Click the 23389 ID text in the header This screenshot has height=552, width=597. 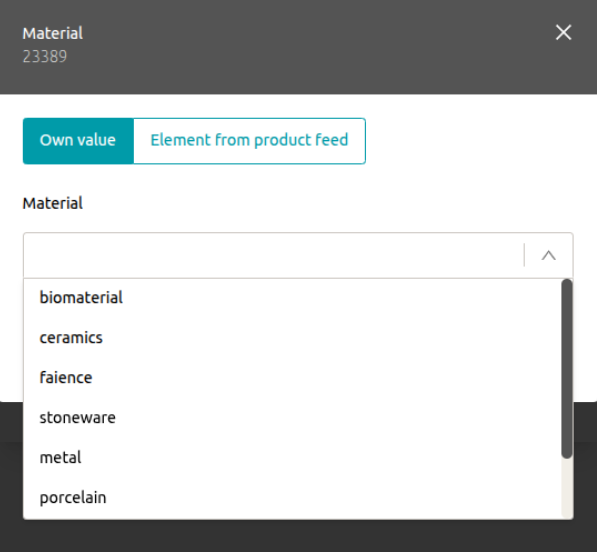45,57
